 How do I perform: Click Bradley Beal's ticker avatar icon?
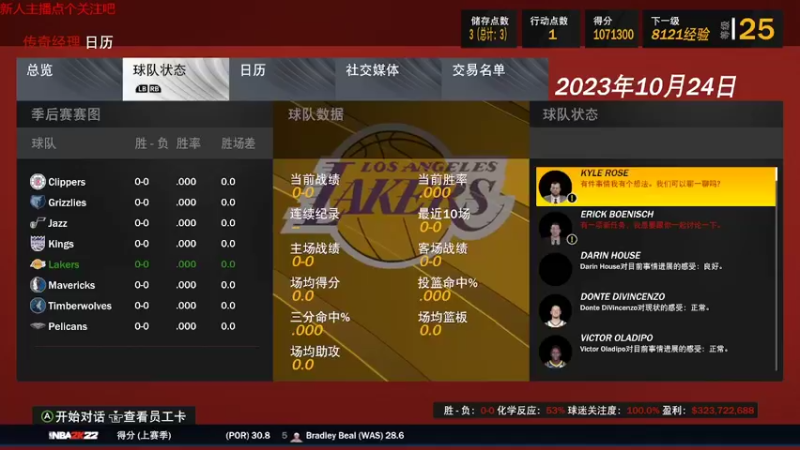pyautogui.click(x=295, y=436)
